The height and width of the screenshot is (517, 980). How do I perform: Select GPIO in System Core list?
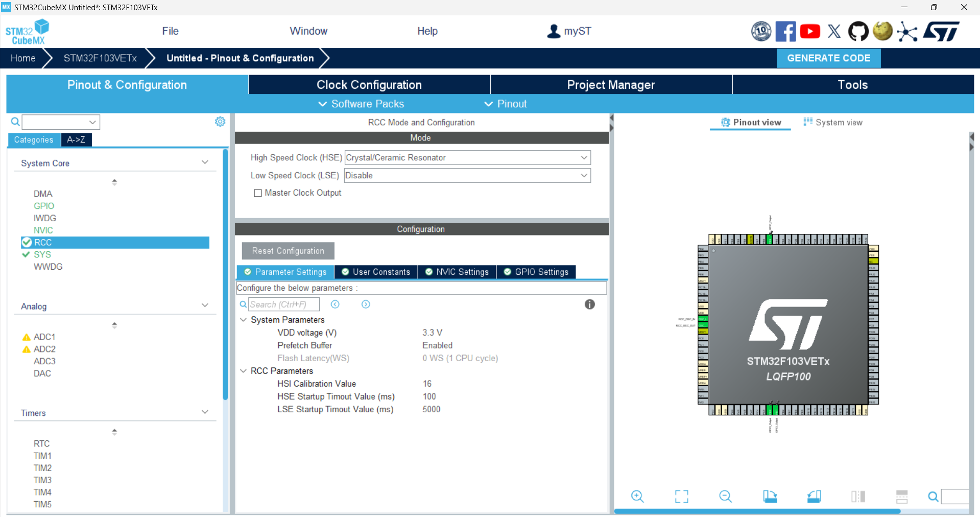tap(44, 206)
